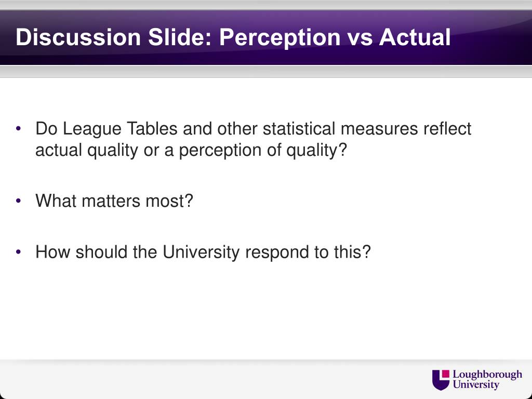Click the word 'University' in the third bullet

[201, 252]
